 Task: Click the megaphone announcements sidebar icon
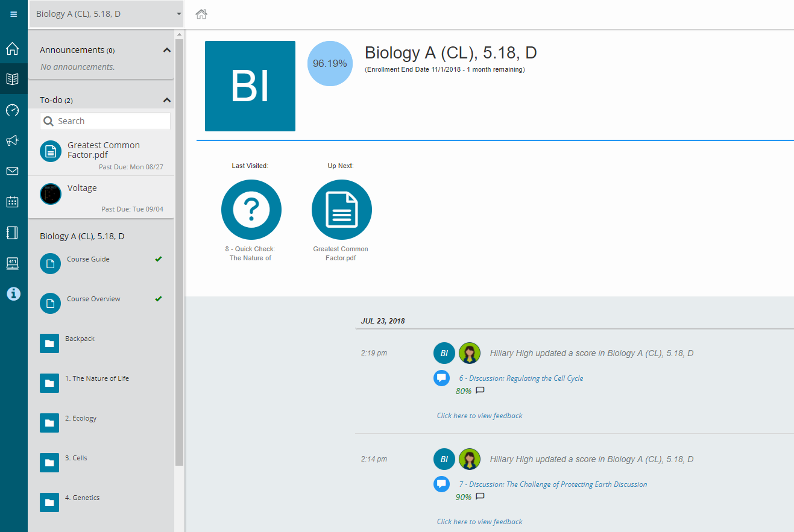[13, 140]
